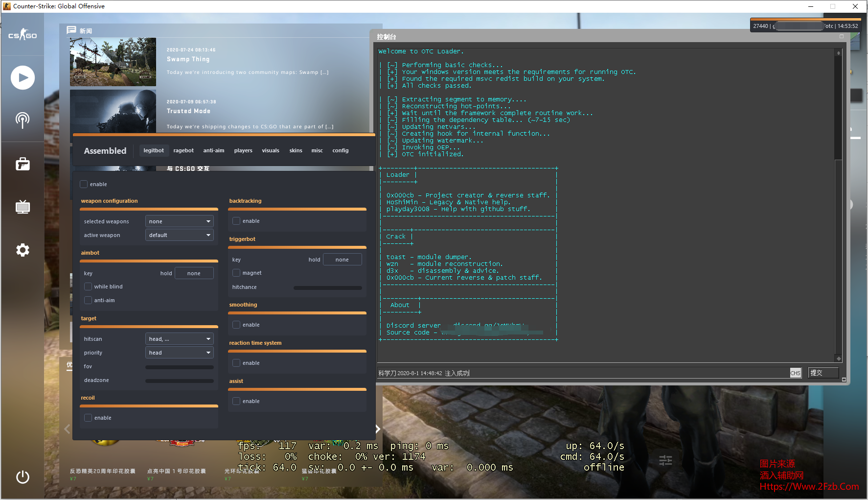This screenshot has width=868, height=500.
Task: Enable backtracking checkbox
Action: click(x=236, y=221)
